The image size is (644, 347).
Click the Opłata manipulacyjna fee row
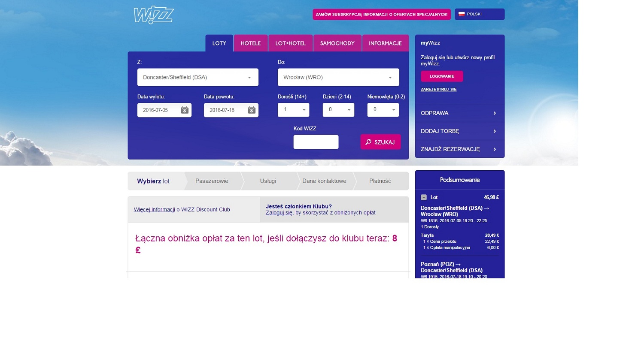pos(460,247)
